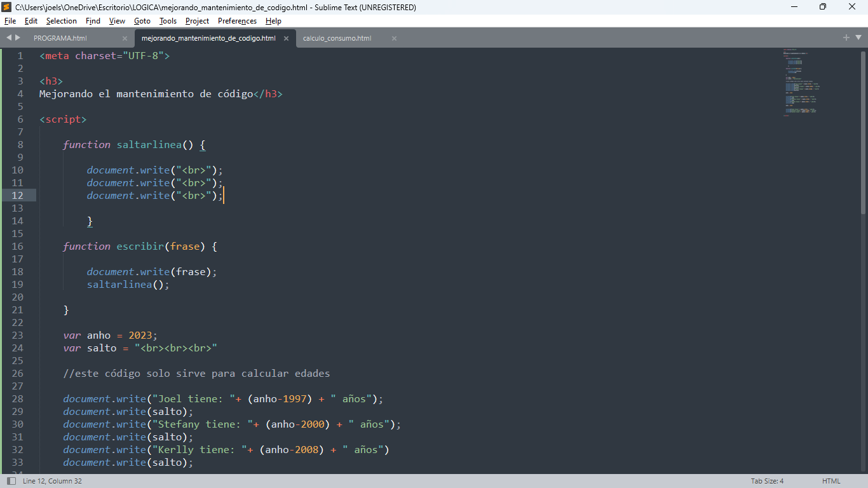868x488 pixels.
Task: Click line number 16 in the gutter
Action: click(x=17, y=247)
